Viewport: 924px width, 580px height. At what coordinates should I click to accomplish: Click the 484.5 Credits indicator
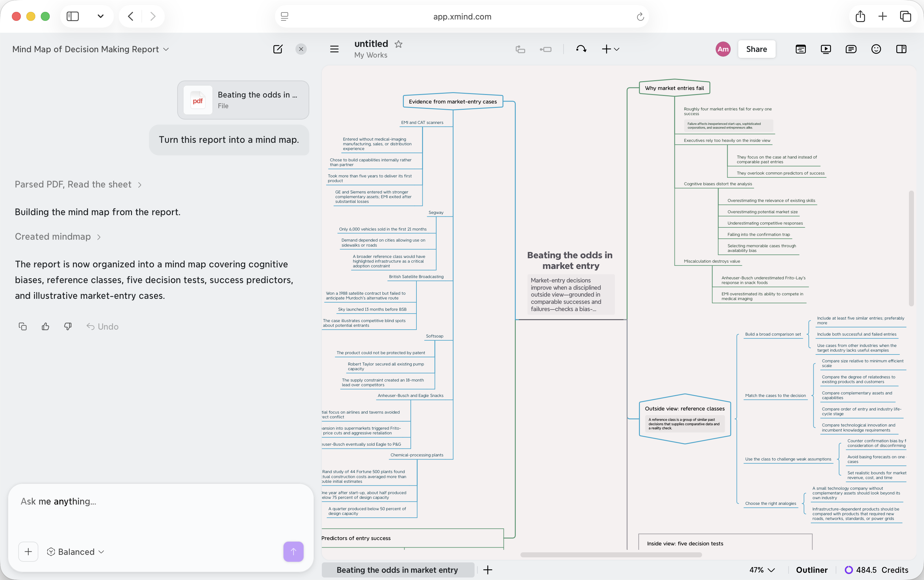coord(877,570)
